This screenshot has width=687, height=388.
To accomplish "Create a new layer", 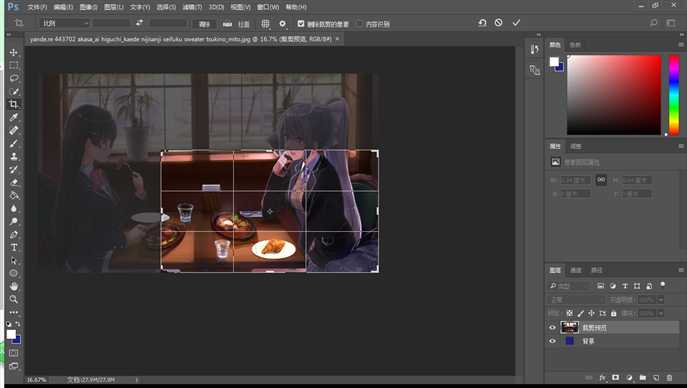I will 656,377.
